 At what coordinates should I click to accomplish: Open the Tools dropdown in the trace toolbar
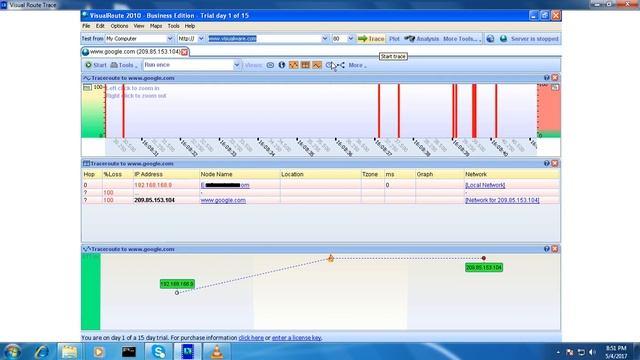tap(124, 65)
